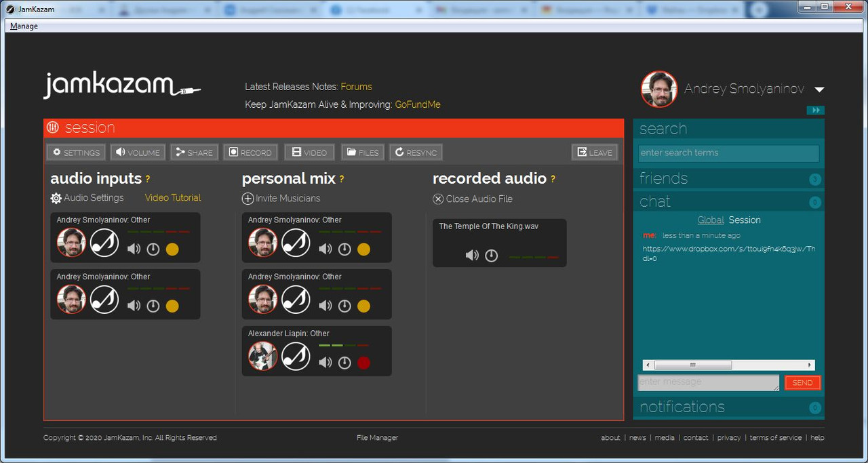Expand the search panel header
Image resolution: width=868 pixels, height=463 pixels.
[x=729, y=129]
